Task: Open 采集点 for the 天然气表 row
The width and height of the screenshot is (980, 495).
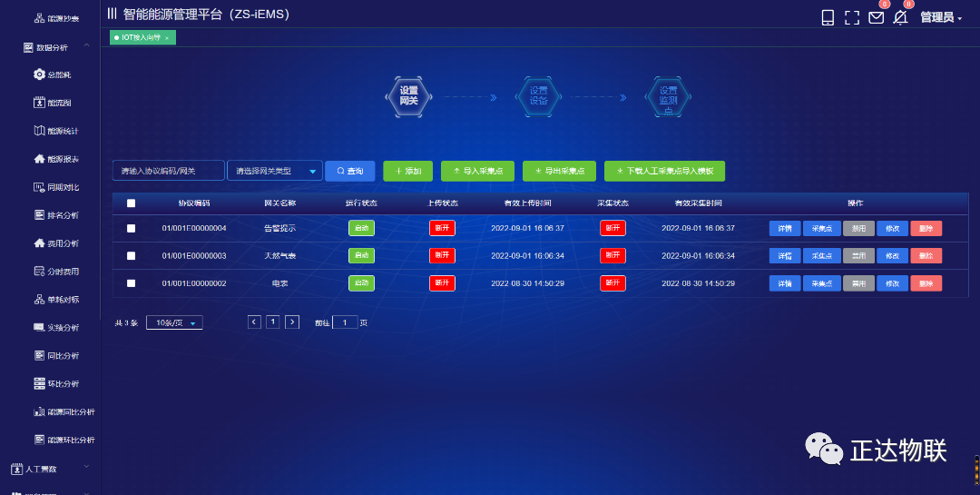Action: [822, 256]
